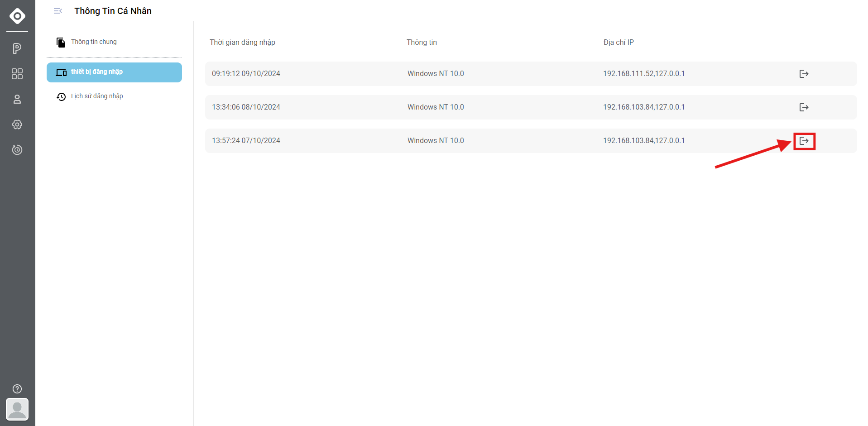Select the Thông tin chung menu item

(114, 42)
